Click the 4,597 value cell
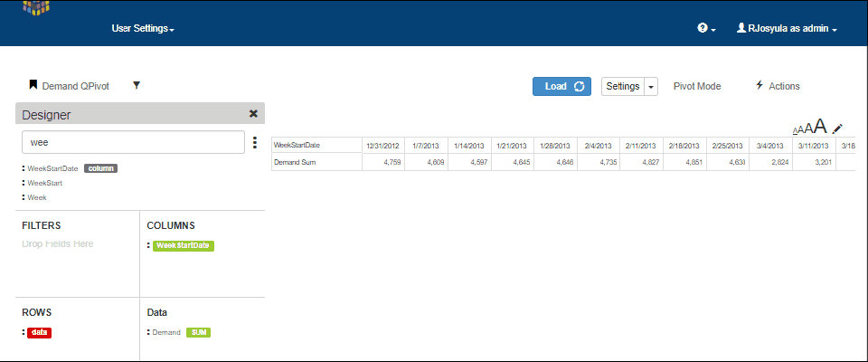 (469, 162)
